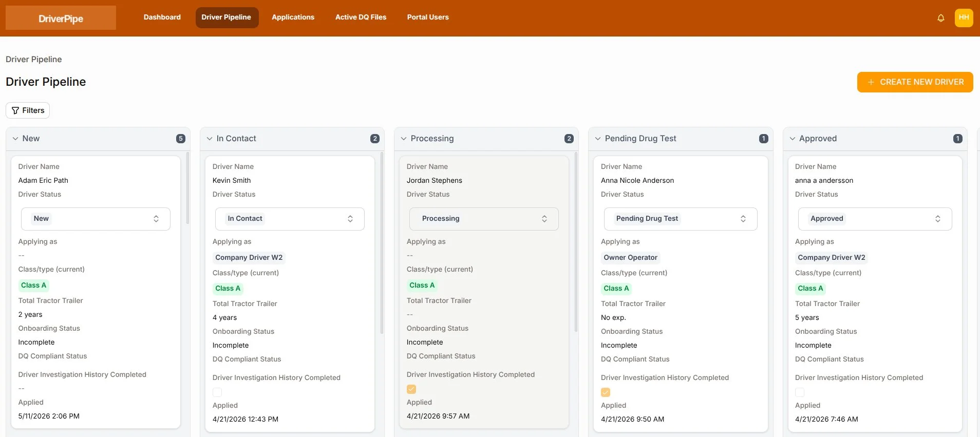Screen dimensions: 980x437
Task: Click the Processing column scrollbar
Action: click(576, 241)
